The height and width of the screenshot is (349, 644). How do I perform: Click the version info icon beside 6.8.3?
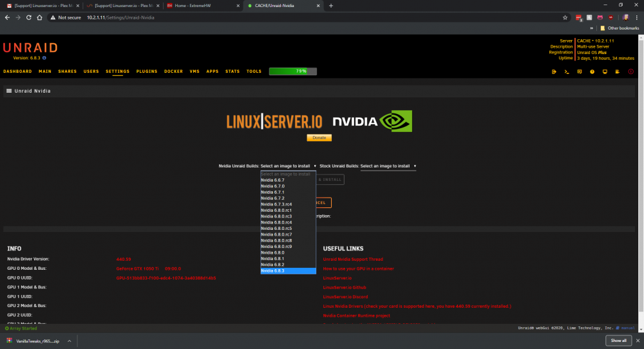(44, 58)
